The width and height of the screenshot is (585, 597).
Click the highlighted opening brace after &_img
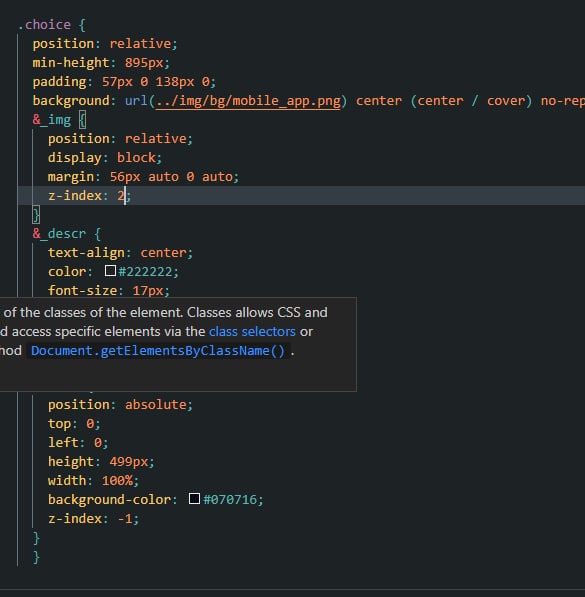click(82, 120)
